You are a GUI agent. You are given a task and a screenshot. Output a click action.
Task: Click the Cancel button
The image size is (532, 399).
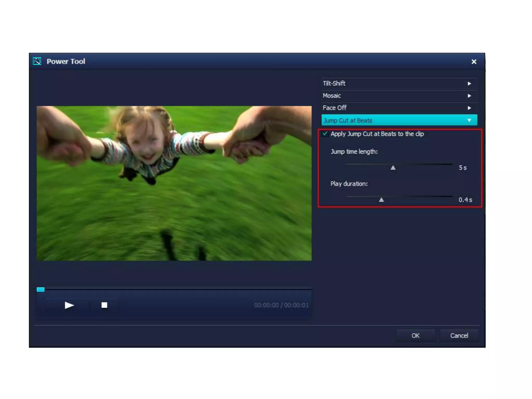pyautogui.click(x=459, y=336)
